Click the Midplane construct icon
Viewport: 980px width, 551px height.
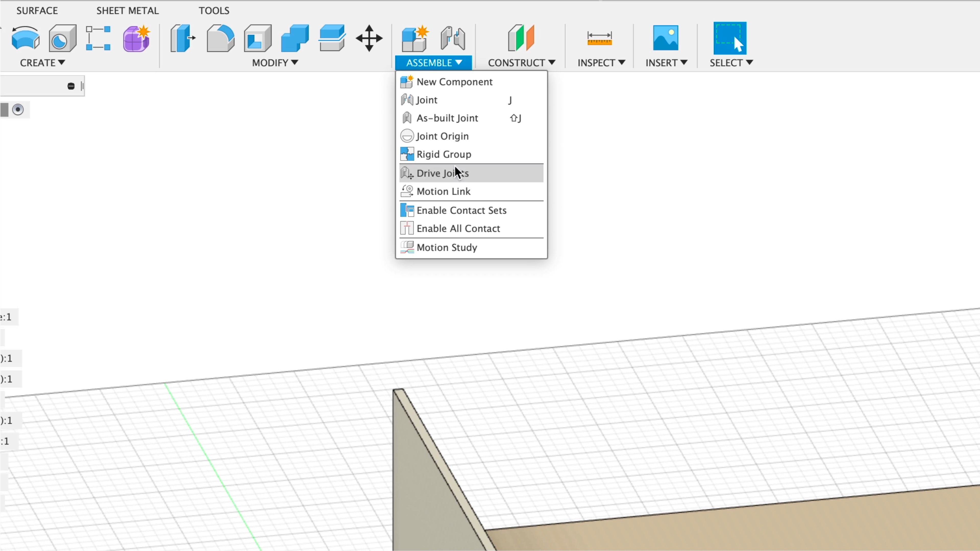click(x=521, y=38)
